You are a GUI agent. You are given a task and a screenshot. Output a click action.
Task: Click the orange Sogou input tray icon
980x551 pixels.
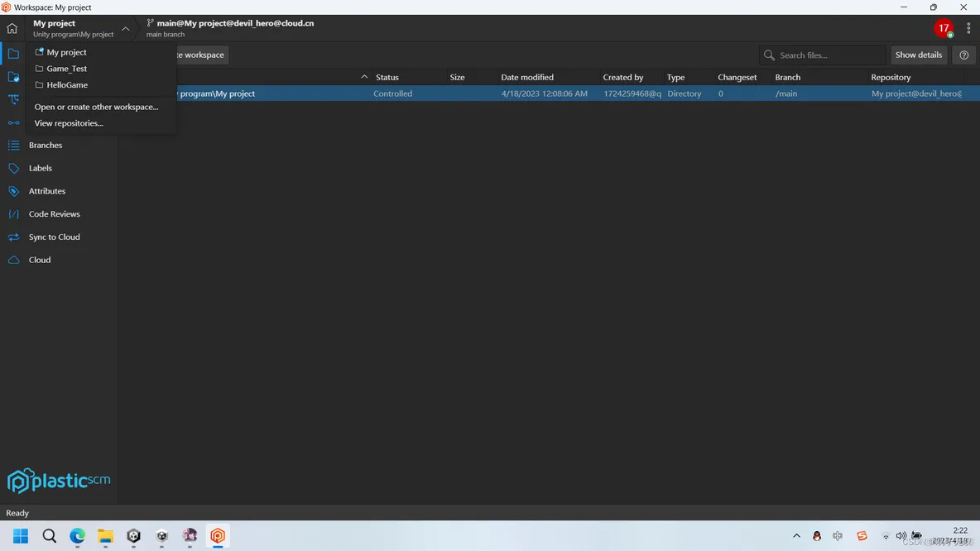(862, 536)
